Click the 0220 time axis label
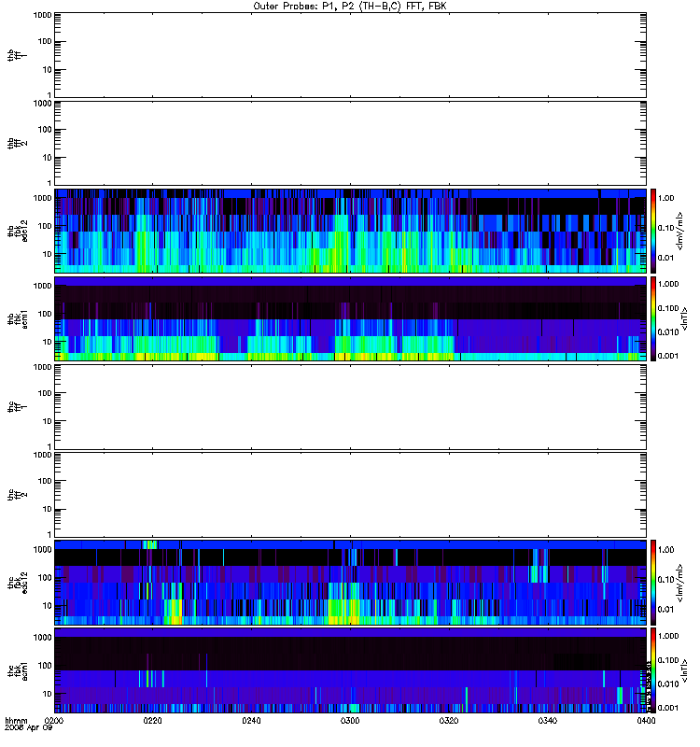The image size is (700, 747). tap(152, 721)
